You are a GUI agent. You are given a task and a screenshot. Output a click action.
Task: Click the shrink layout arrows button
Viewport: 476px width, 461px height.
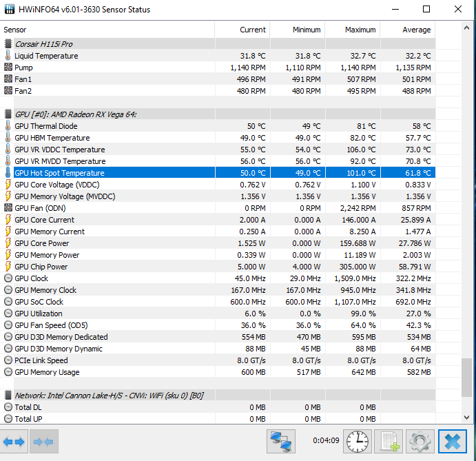[x=44, y=441]
